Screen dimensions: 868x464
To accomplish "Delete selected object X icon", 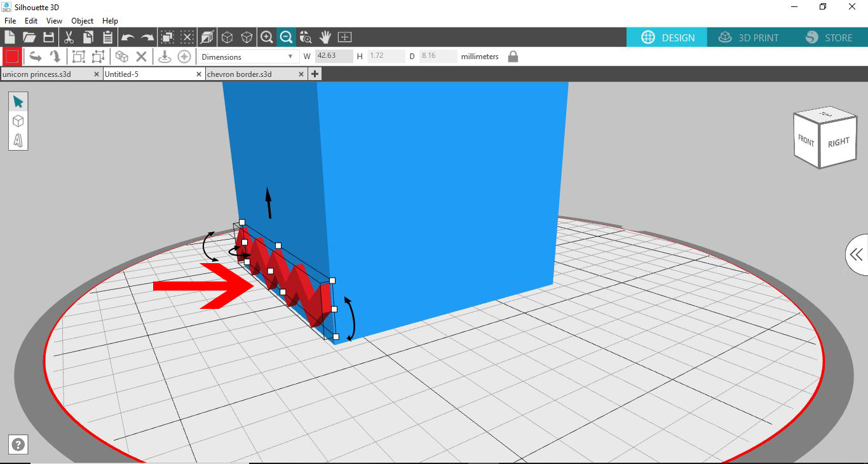I will [141, 57].
